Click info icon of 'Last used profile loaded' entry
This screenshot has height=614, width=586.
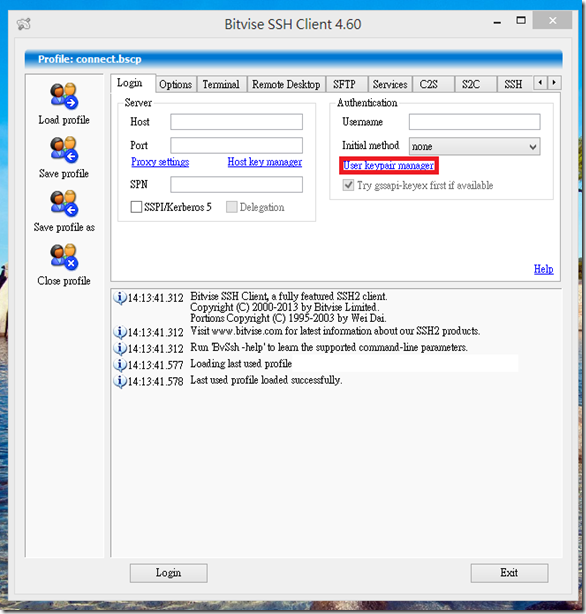click(x=120, y=381)
